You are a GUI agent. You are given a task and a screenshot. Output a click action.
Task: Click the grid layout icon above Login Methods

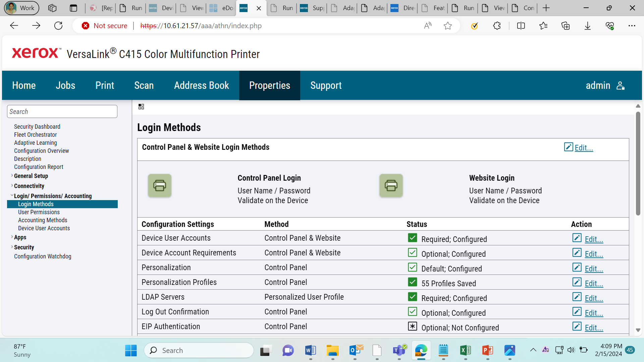coord(141,107)
